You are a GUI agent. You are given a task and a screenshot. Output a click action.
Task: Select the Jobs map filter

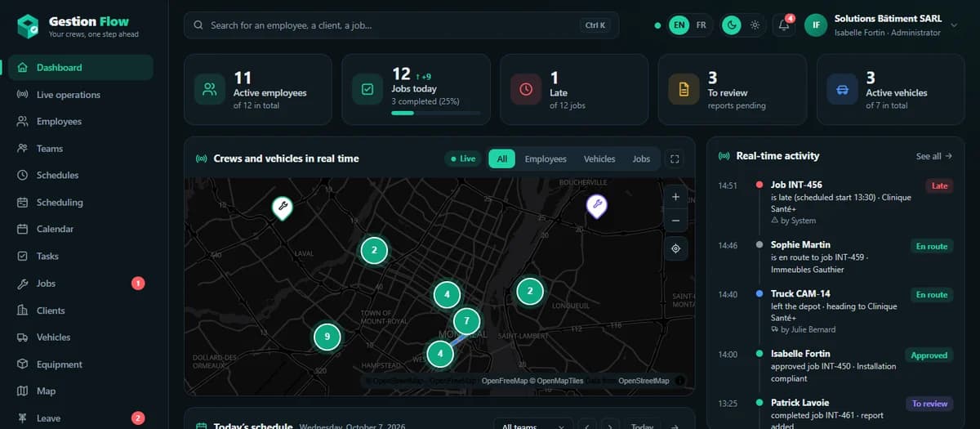pos(642,159)
